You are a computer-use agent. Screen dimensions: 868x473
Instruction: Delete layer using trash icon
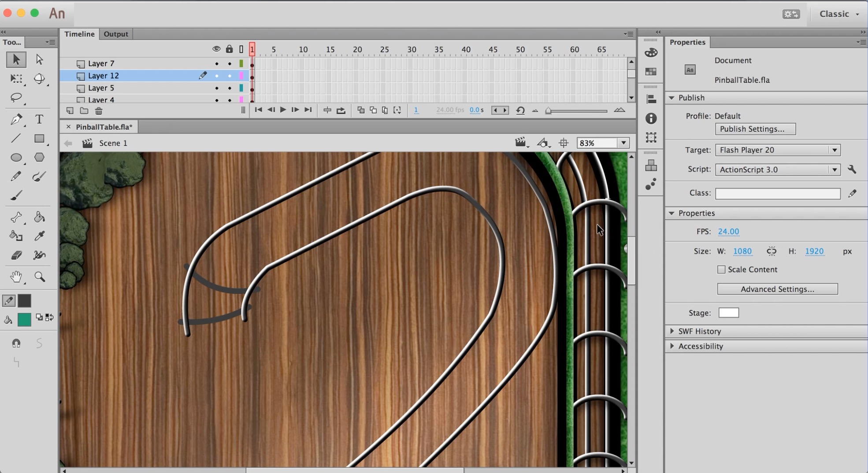click(x=99, y=111)
